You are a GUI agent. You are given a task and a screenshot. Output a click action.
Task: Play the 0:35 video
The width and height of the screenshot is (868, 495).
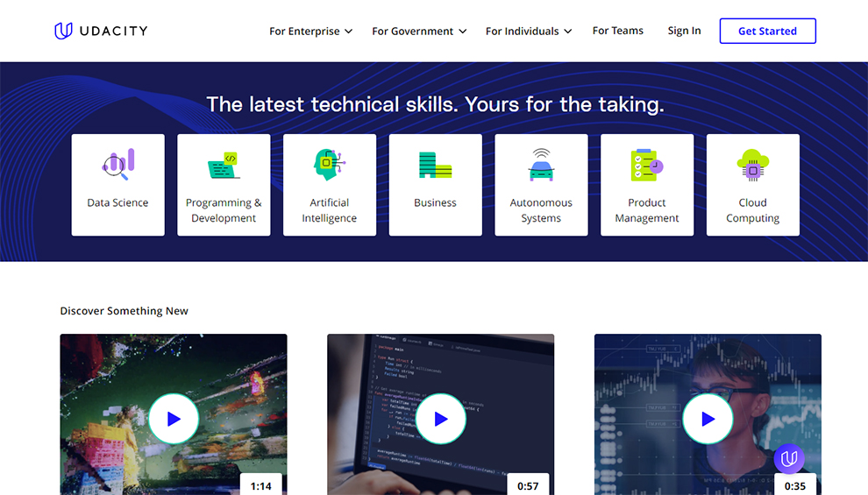pyautogui.click(x=708, y=419)
